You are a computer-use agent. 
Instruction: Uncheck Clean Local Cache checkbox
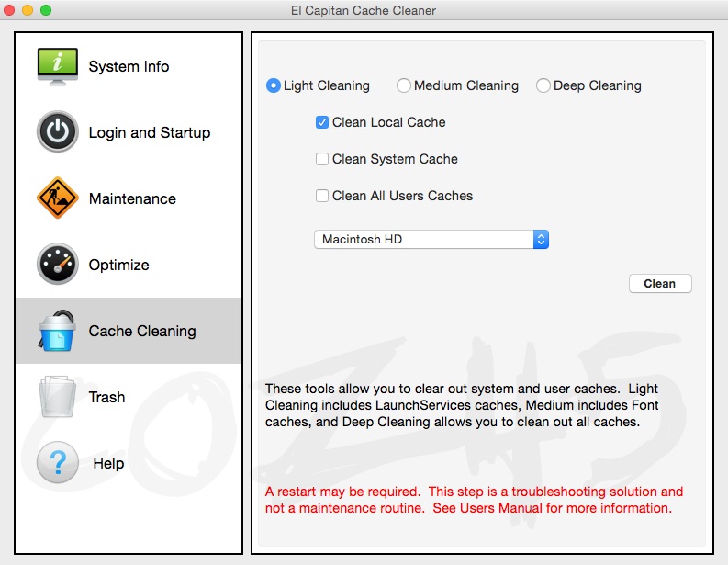click(x=322, y=122)
